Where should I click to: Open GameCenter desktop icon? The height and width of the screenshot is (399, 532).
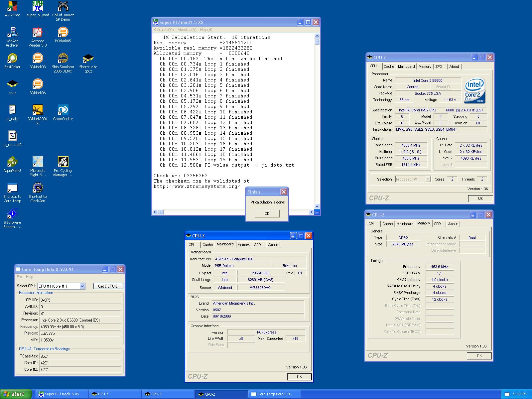point(63,113)
